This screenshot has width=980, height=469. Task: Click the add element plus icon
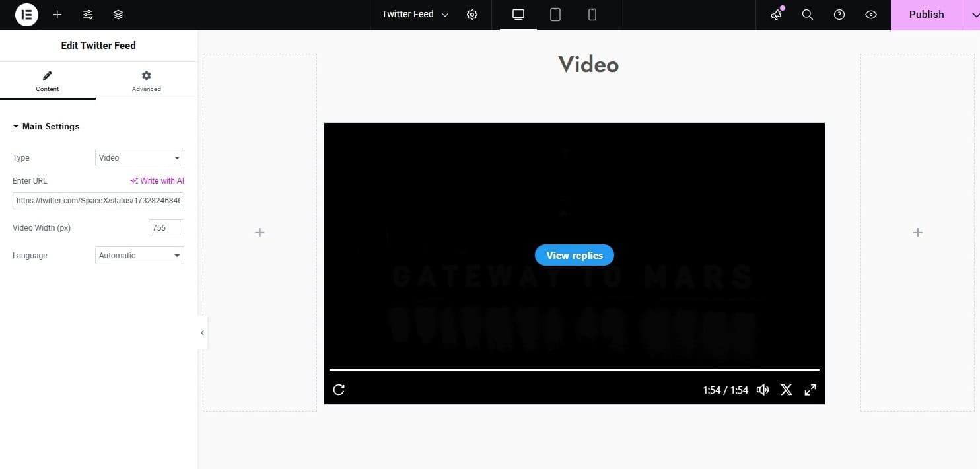pos(57,15)
